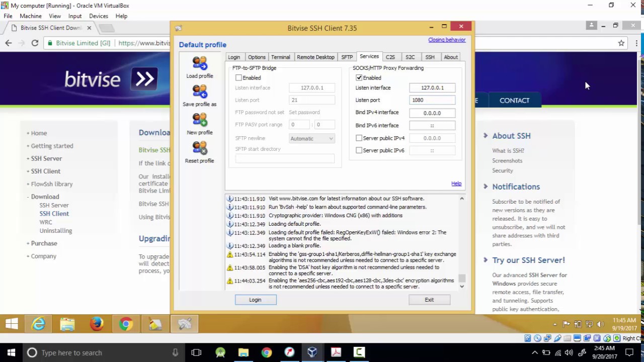Screen dimensions: 644x362
Task: Click Bind IPv6 interface field
Action: pos(432,126)
